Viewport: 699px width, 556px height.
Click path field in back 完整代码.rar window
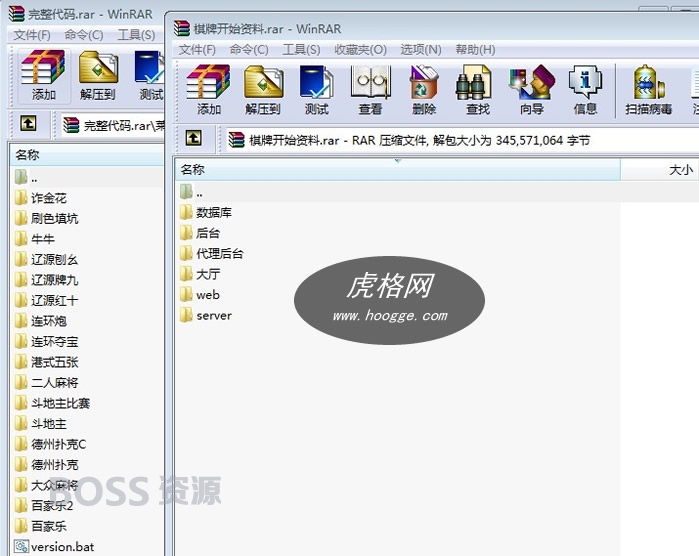[x=113, y=125]
